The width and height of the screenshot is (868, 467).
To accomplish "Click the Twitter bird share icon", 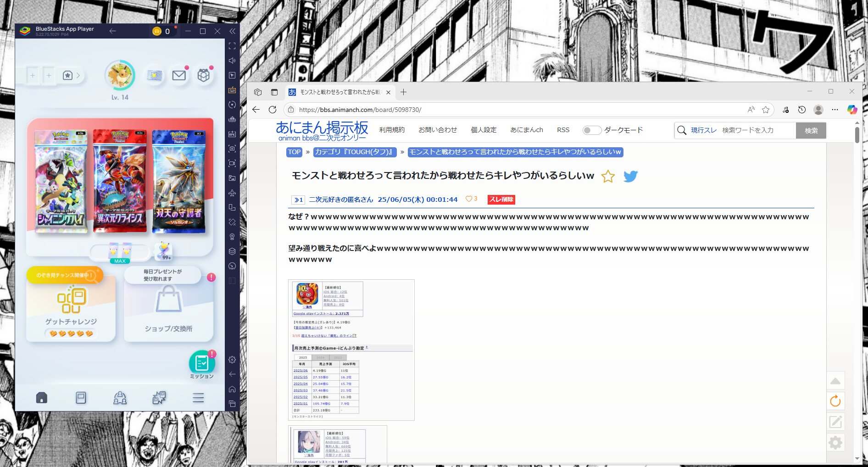I will [630, 176].
